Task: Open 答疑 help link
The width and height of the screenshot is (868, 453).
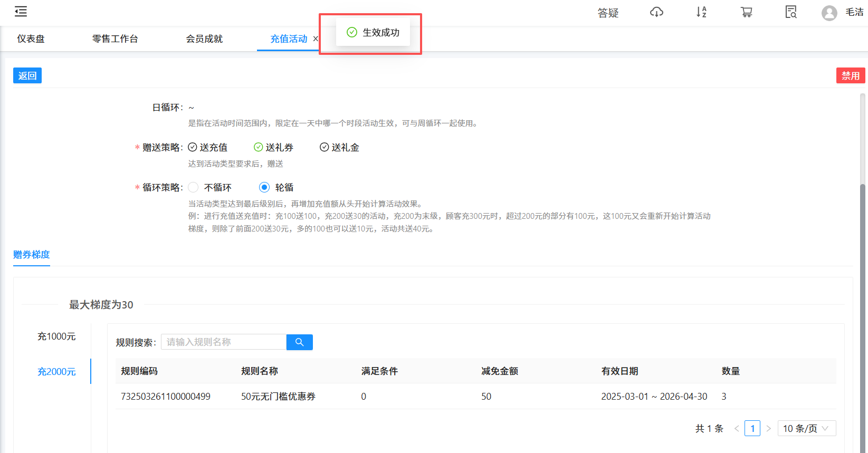Action: pos(608,13)
